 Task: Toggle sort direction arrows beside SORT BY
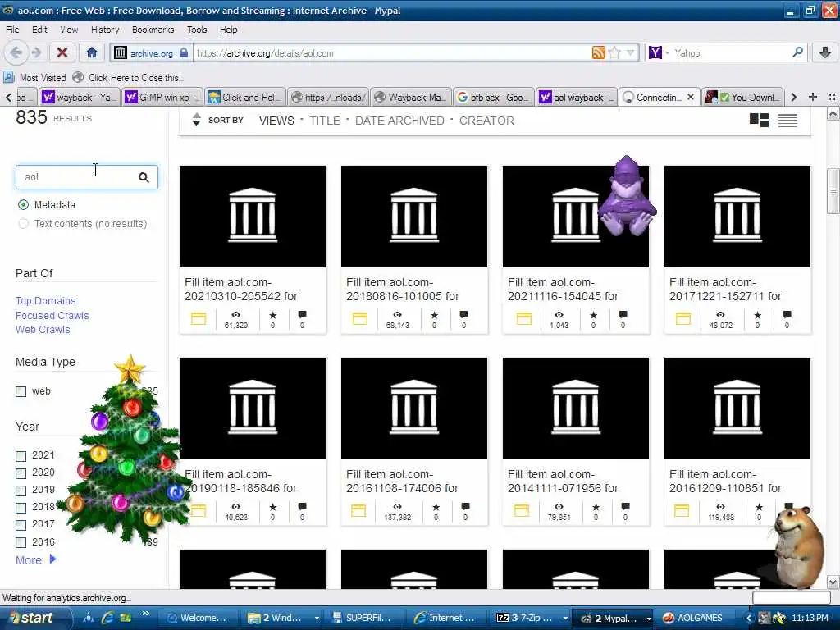coord(196,120)
